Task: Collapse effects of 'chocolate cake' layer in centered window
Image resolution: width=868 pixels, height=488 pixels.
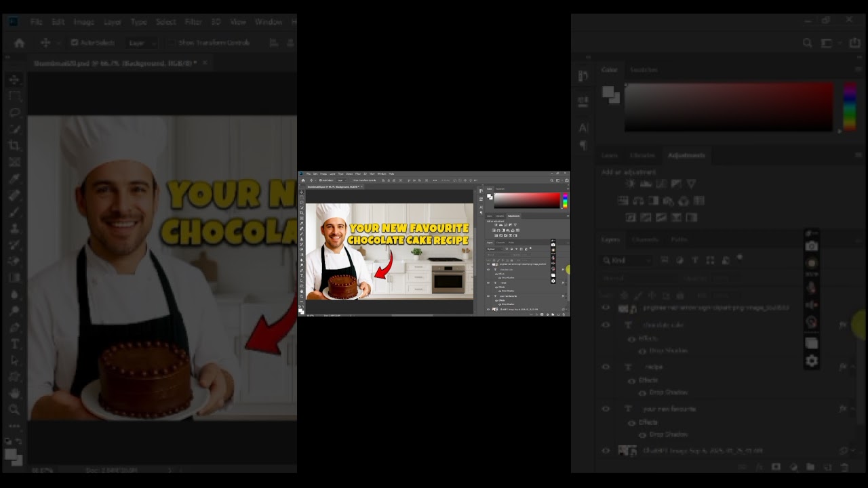Action: tap(566, 270)
